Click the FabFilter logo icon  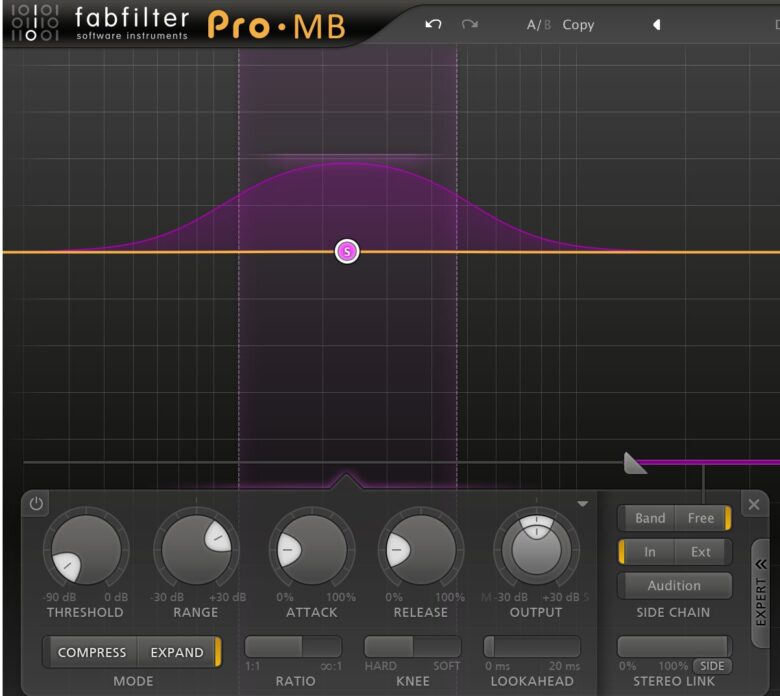pyautogui.click(x=35, y=23)
